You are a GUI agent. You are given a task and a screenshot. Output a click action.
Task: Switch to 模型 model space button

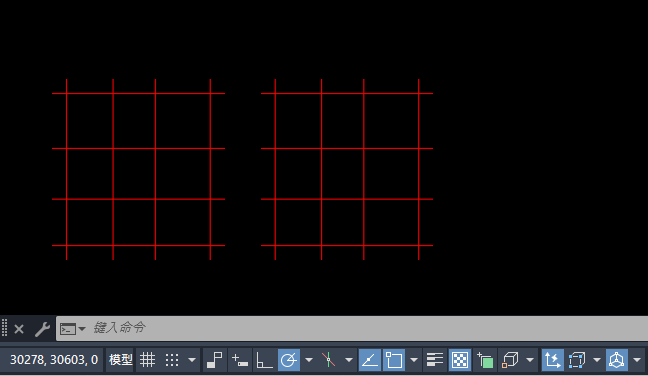point(120,360)
